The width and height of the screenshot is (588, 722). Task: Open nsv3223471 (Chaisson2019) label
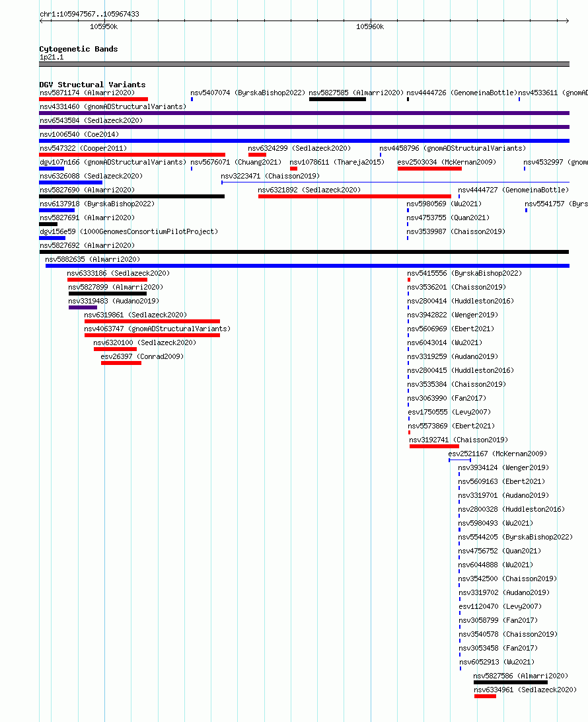[270, 176]
